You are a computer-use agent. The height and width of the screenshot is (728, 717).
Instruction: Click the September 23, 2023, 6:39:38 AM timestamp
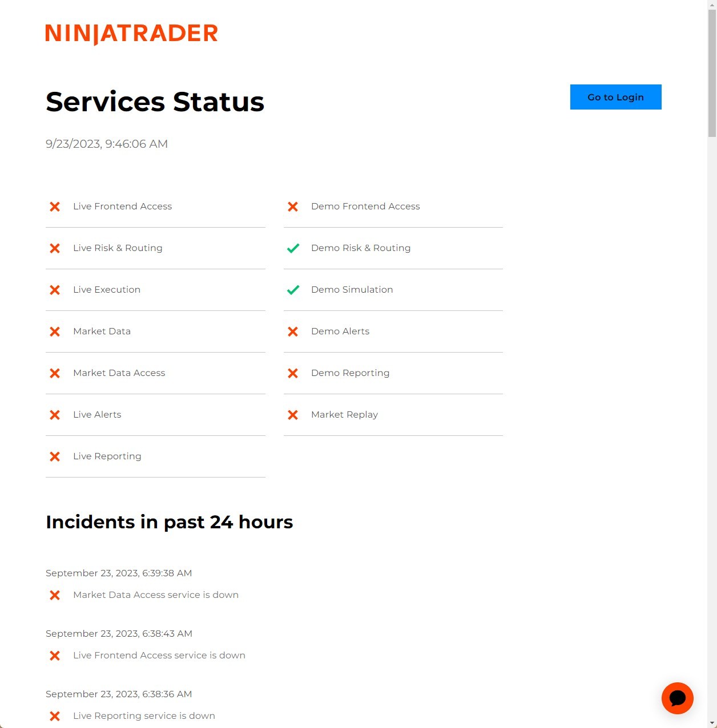coord(119,573)
